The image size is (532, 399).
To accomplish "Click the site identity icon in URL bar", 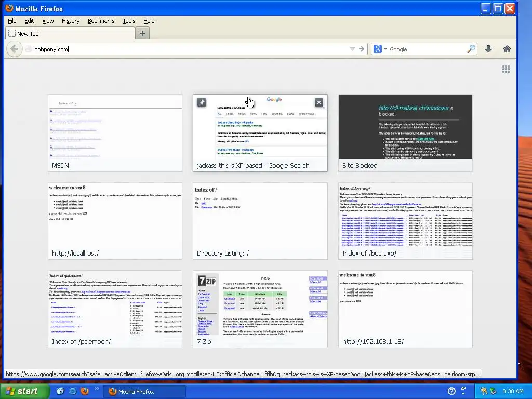I will point(29,49).
